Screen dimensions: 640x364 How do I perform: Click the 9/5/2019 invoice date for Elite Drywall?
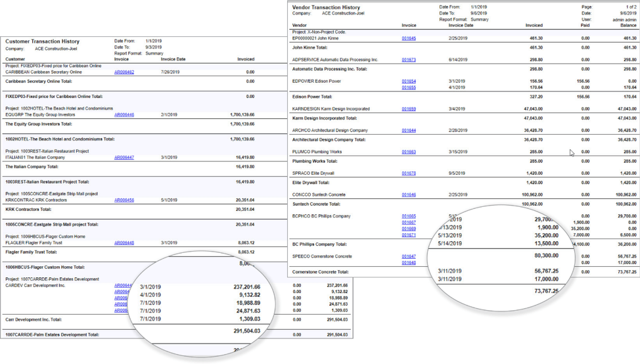click(457, 173)
